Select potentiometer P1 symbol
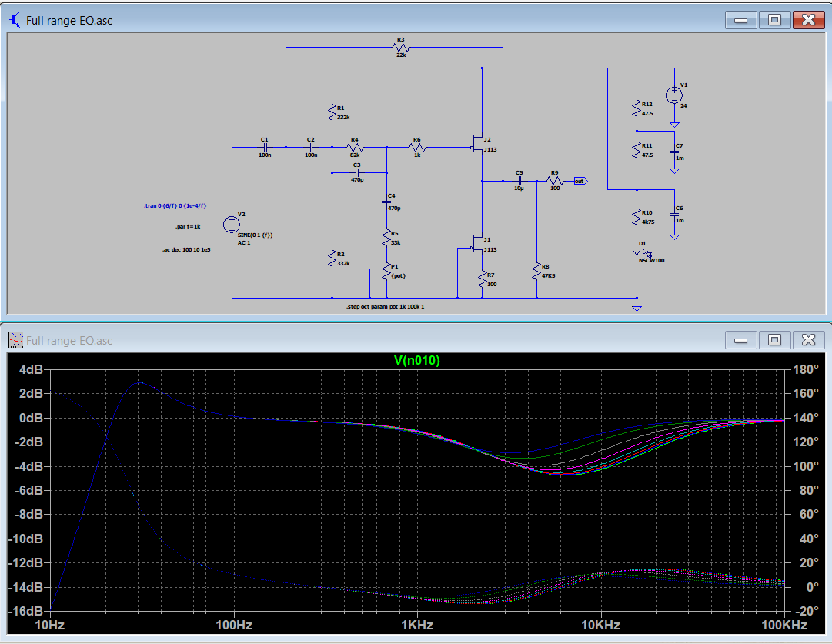 (386, 271)
